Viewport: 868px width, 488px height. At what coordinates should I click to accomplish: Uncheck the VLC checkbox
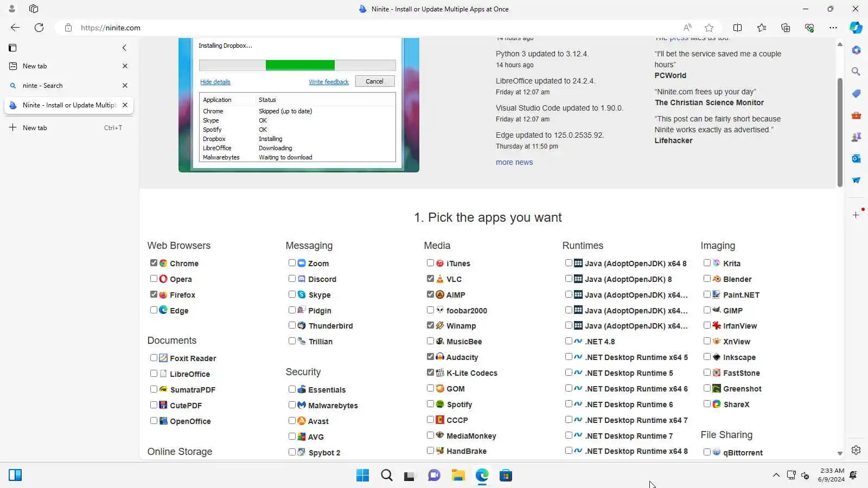click(x=431, y=279)
